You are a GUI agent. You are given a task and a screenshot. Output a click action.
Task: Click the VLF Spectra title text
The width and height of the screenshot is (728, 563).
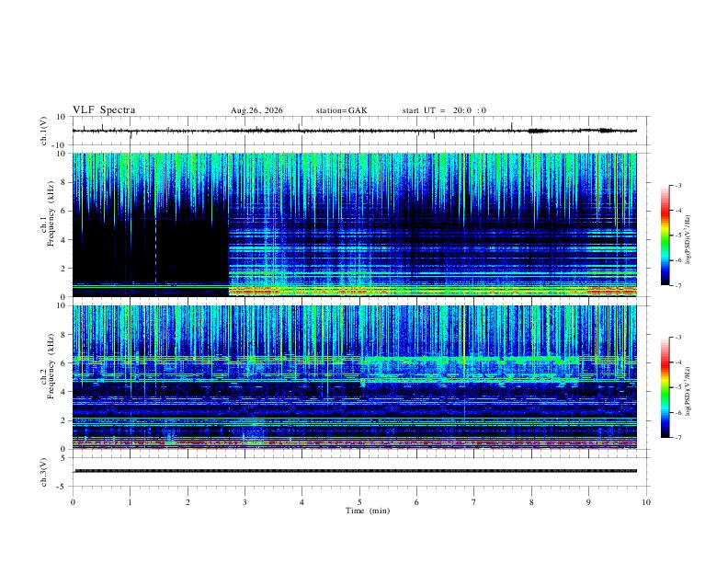click(104, 110)
